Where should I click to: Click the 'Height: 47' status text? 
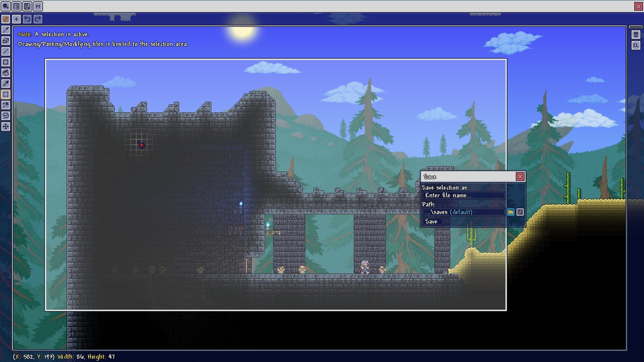[x=101, y=357]
